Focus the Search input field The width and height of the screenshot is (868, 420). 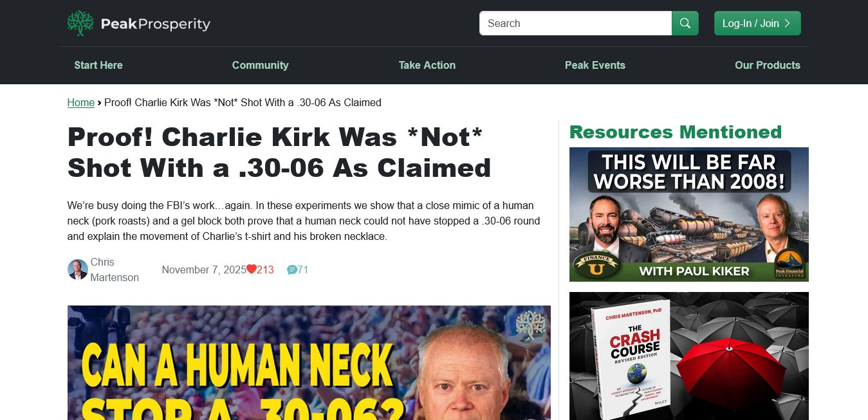576,23
